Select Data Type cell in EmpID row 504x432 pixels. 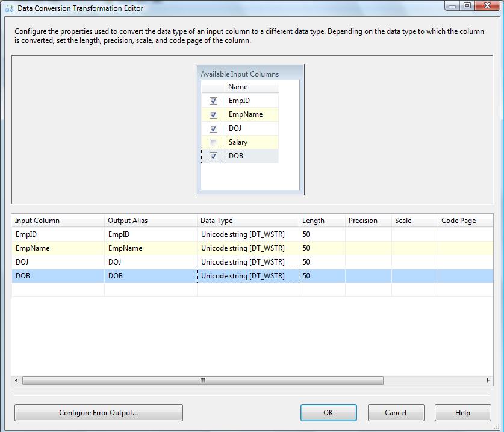pos(247,234)
